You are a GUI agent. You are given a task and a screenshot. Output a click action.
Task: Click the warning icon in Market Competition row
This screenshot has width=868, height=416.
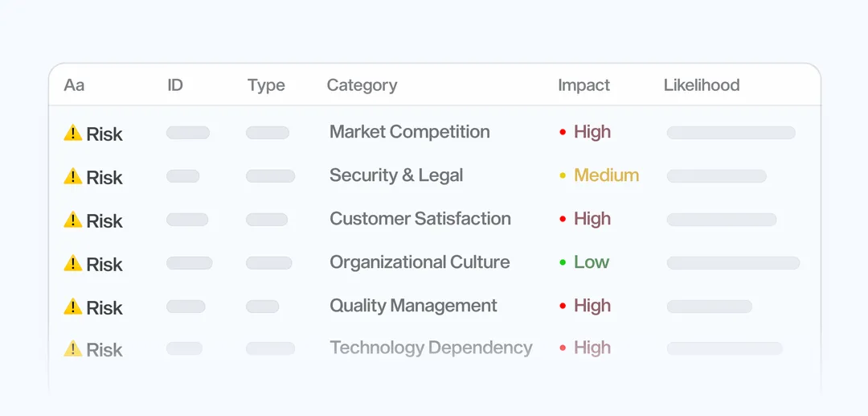coord(73,134)
